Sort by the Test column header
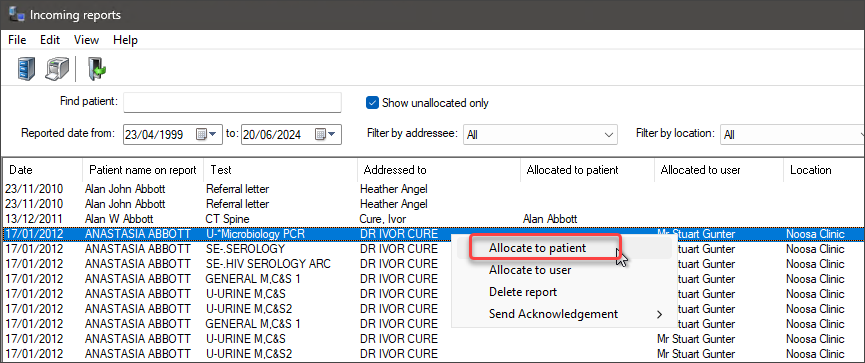Screen dimensions: 865x363 [280, 170]
